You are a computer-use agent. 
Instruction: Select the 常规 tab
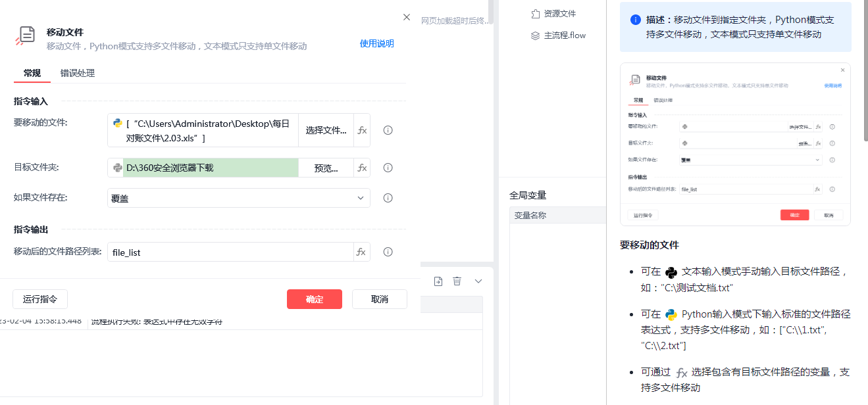click(32, 73)
